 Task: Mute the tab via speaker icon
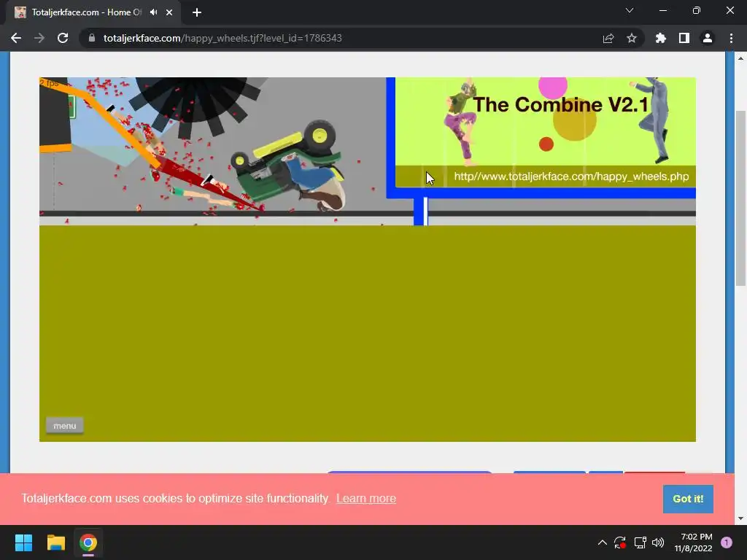click(153, 12)
